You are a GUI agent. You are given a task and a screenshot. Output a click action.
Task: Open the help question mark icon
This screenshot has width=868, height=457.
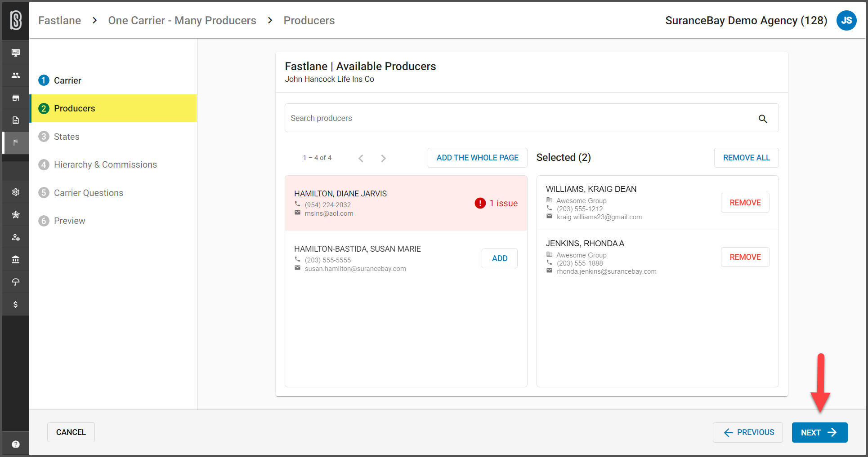coord(16,444)
